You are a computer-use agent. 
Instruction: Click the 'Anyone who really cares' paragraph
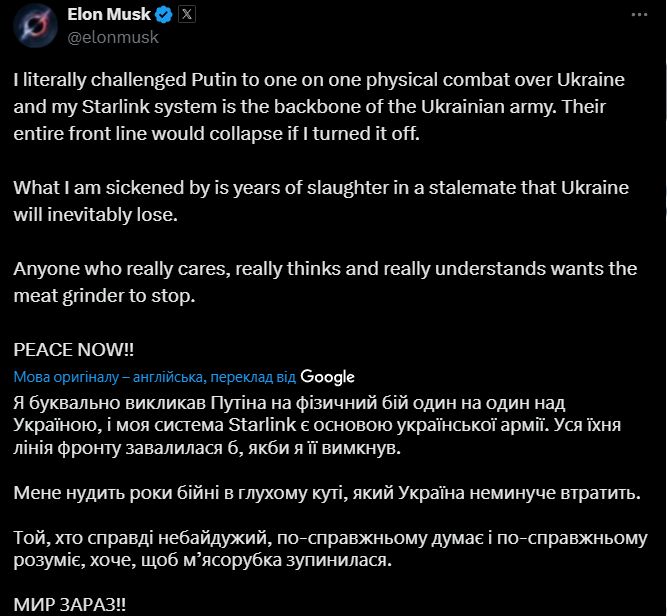[x=325, y=282]
